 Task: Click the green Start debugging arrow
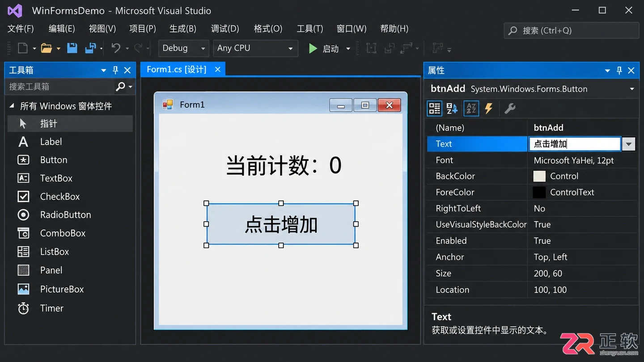point(313,48)
